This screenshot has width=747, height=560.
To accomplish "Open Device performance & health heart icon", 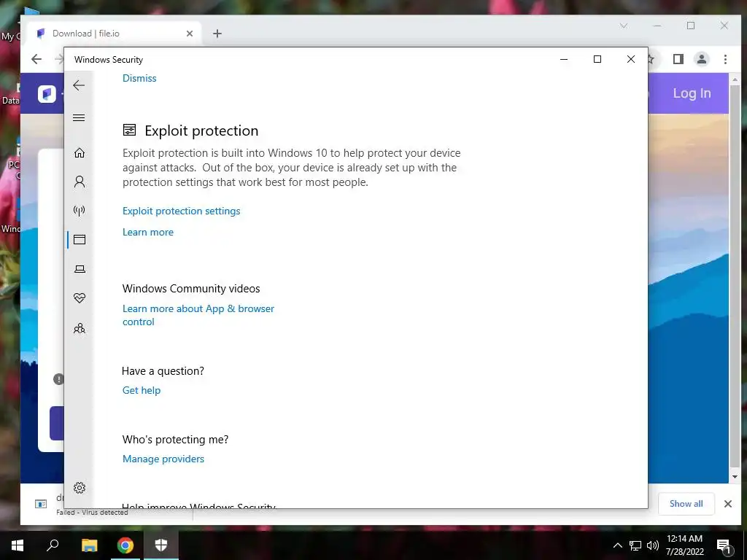I will (x=80, y=298).
